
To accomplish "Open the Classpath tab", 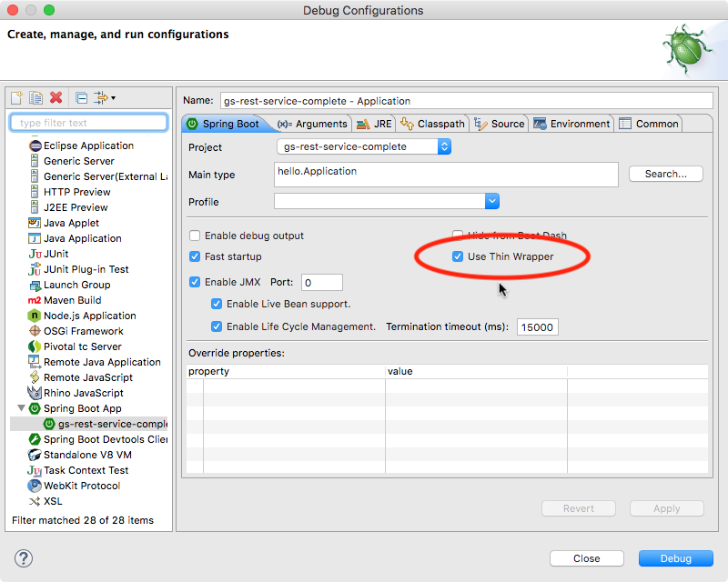I will tap(432, 124).
